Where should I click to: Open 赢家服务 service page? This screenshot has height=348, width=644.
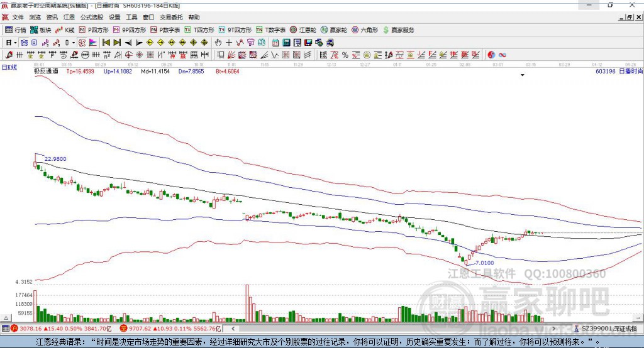pyautogui.click(x=398, y=30)
